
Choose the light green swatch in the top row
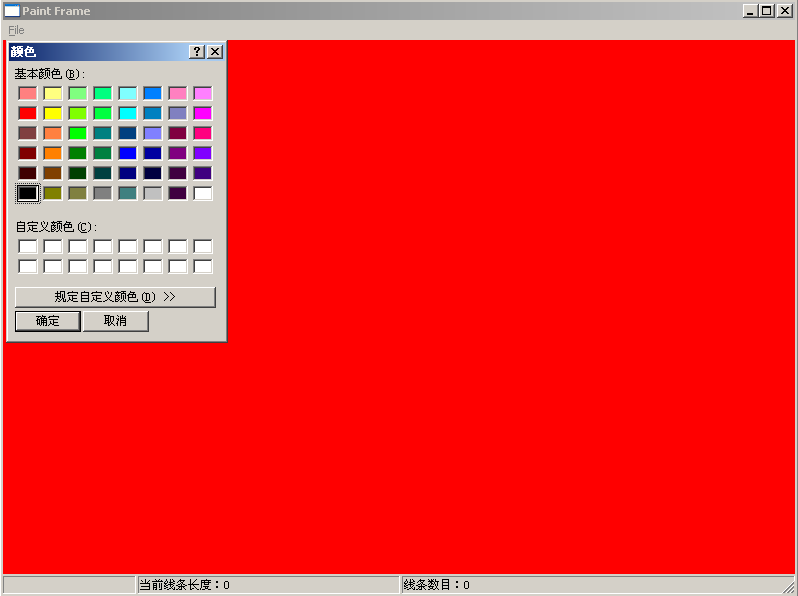pos(77,93)
